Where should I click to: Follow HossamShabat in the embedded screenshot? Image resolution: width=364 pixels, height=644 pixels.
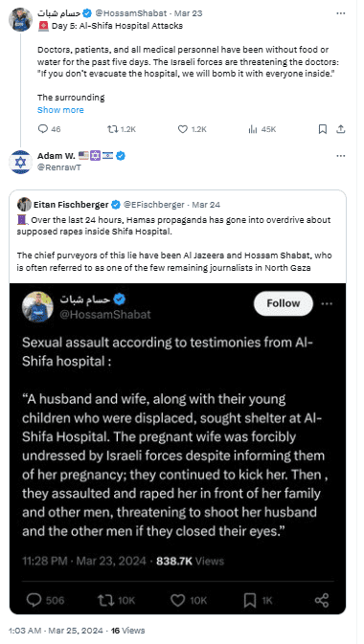284,303
